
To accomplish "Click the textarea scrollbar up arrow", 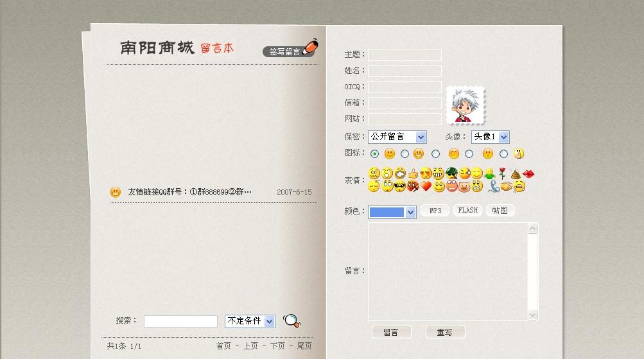I will point(533,229).
